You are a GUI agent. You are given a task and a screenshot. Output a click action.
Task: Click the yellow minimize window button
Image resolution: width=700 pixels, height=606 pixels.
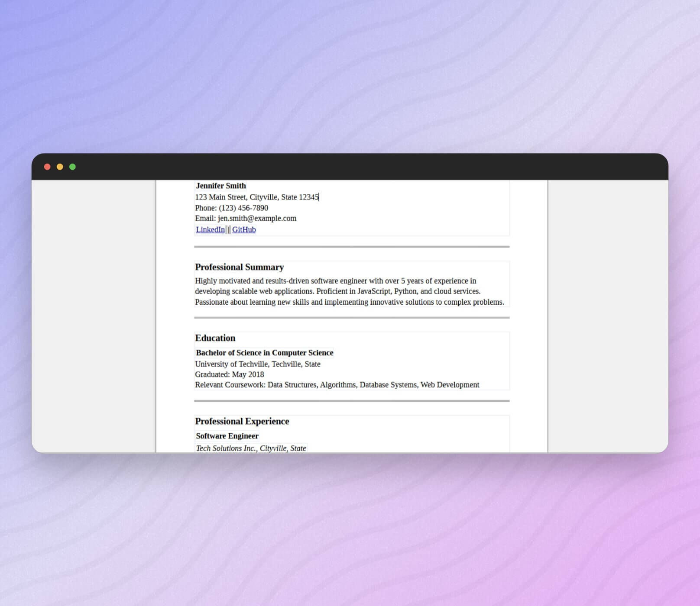pyautogui.click(x=60, y=167)
